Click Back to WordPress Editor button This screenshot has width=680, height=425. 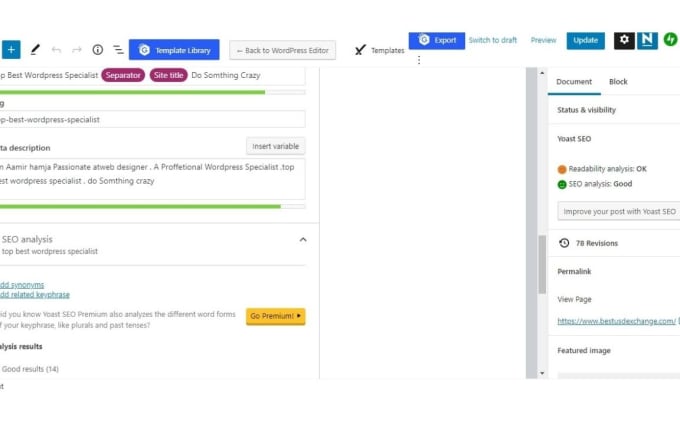[282, 50]
